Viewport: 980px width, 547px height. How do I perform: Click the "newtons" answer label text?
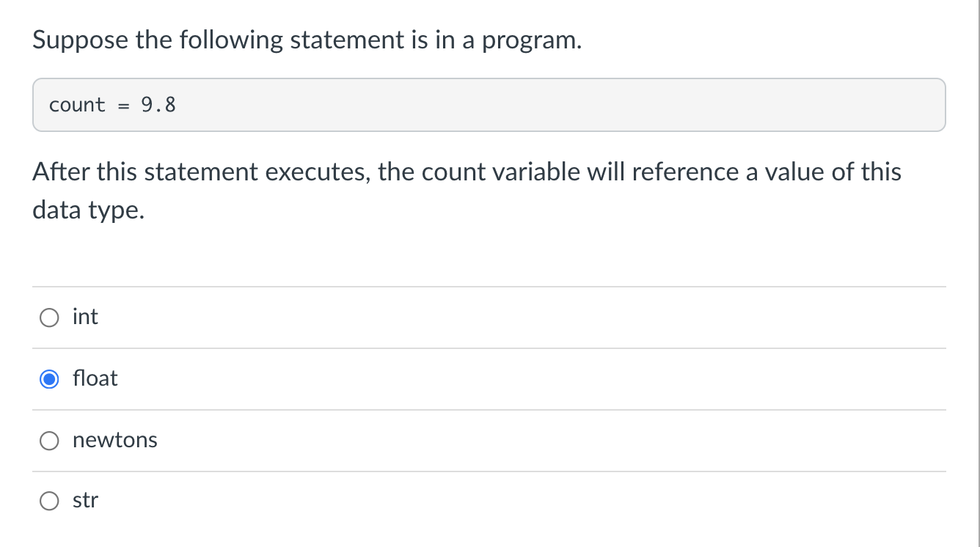(115, 440)
